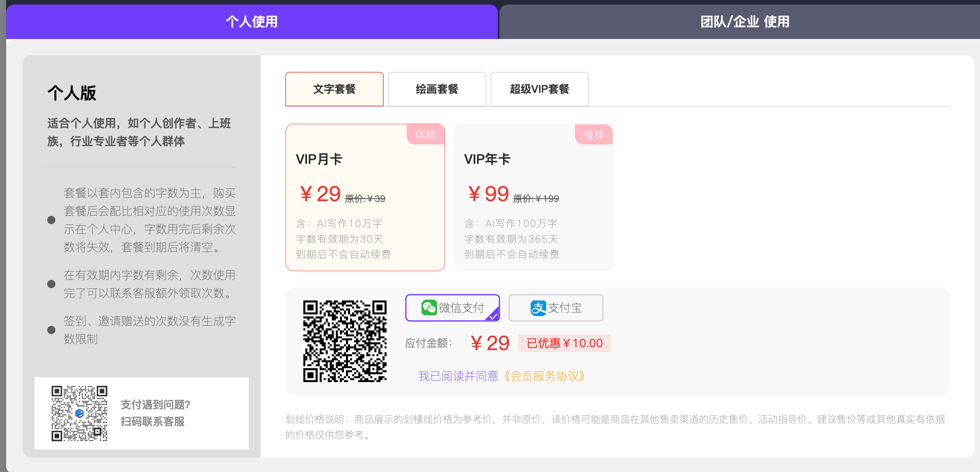Click the payment QR code
Screen dimensions: 980x472
pyautogui.click(x=344, y=340)
